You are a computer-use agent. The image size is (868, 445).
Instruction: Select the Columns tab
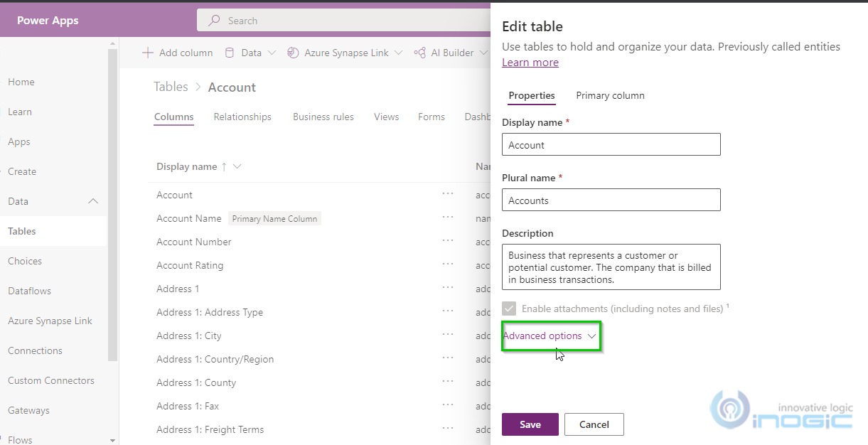(x=174, y=117)
